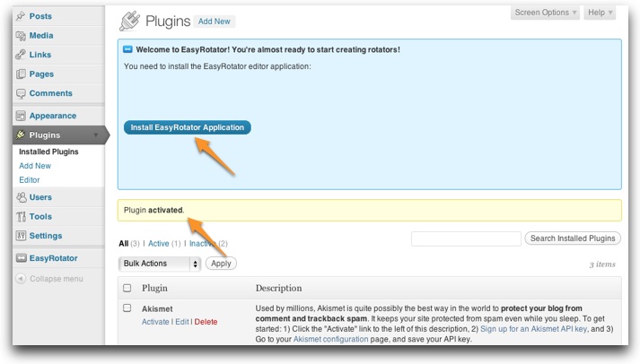Click the Links chain icon
Screen dimensions: 640x364
(x=21, y=55)
